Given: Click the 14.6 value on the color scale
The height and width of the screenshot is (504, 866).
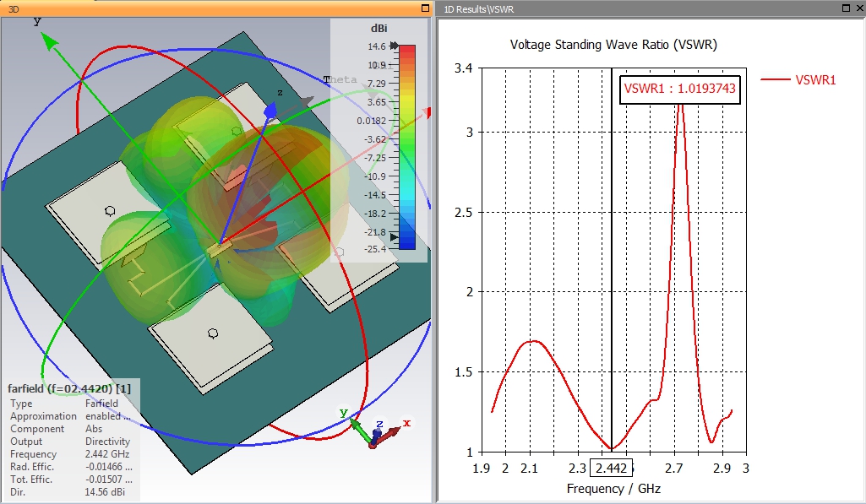Looking at the screenshot, I should [377, 46].
